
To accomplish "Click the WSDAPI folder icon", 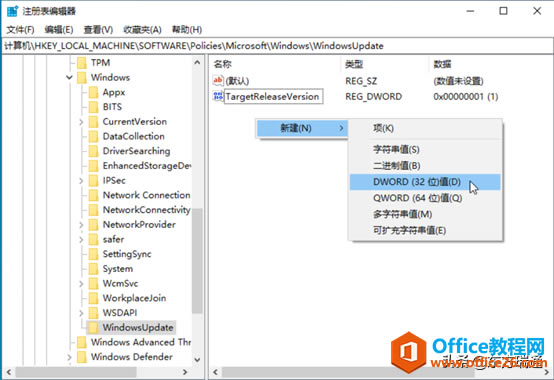I will [x=93, y=313].
